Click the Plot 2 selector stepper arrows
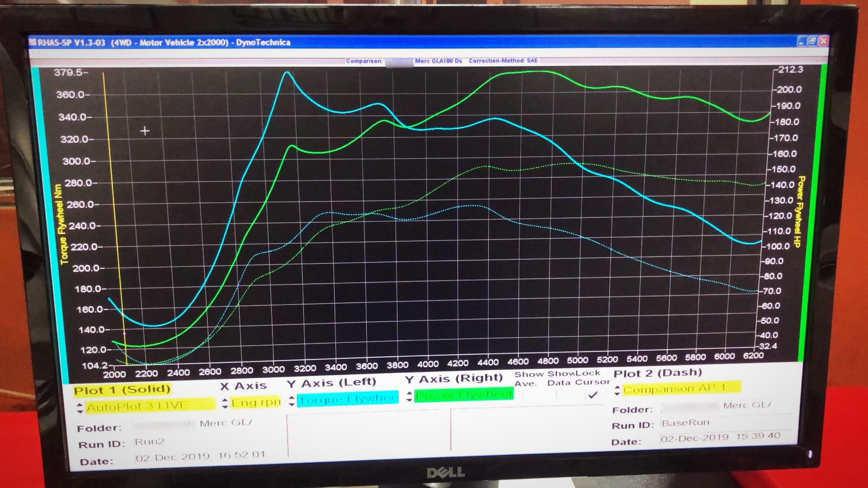This screenshot has width=868, height=488. 617,390
